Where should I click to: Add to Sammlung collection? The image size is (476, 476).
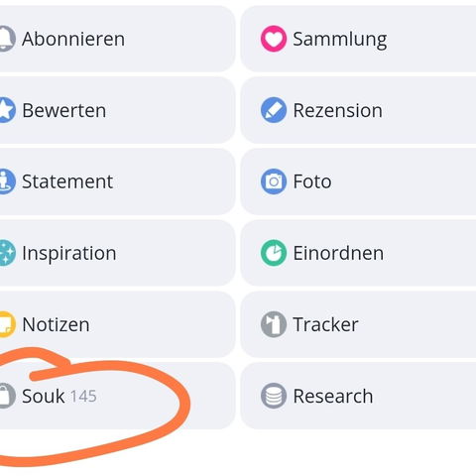[x=358, y=39]
